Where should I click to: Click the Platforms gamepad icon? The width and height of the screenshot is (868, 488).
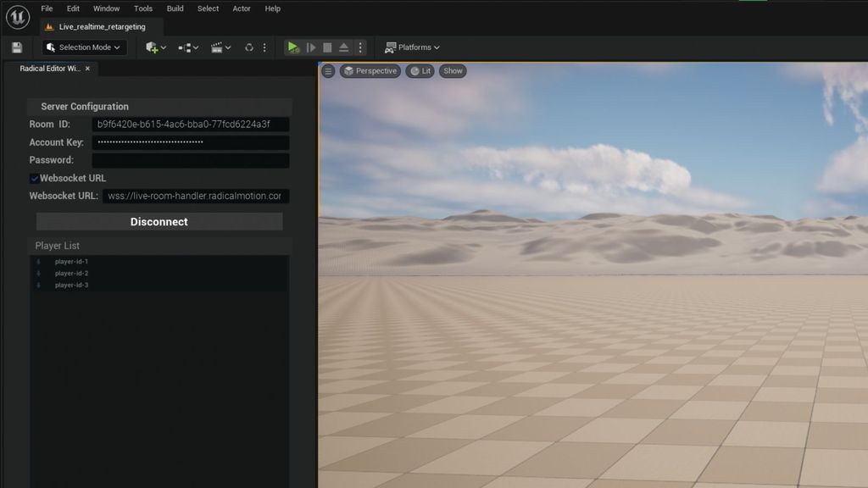pos(389,47)
